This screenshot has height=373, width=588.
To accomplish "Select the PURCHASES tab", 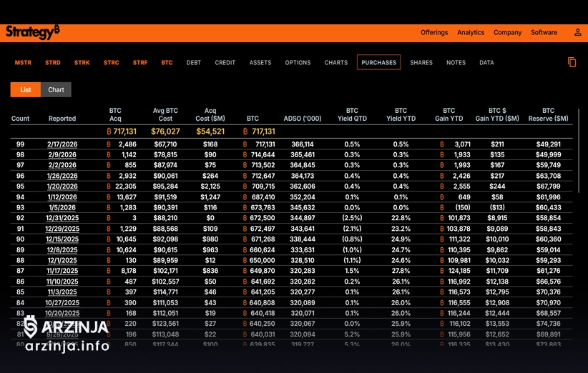I will [x=378, y=63].
